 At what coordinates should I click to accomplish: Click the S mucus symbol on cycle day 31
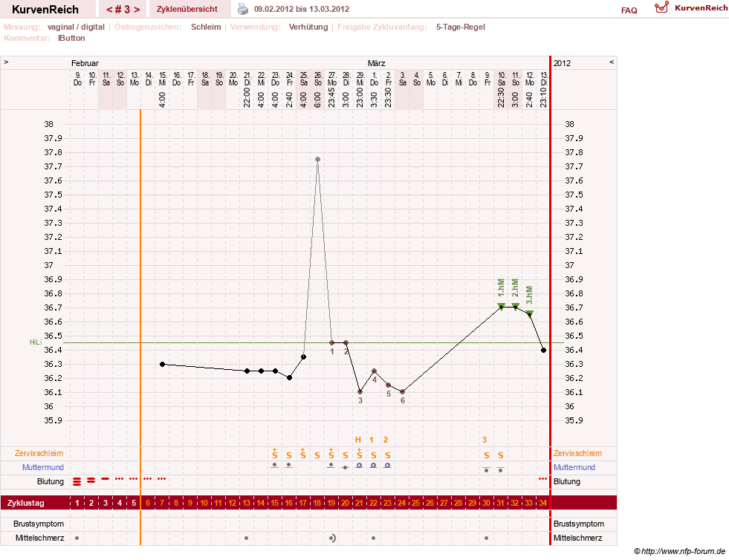coord(501,455)
